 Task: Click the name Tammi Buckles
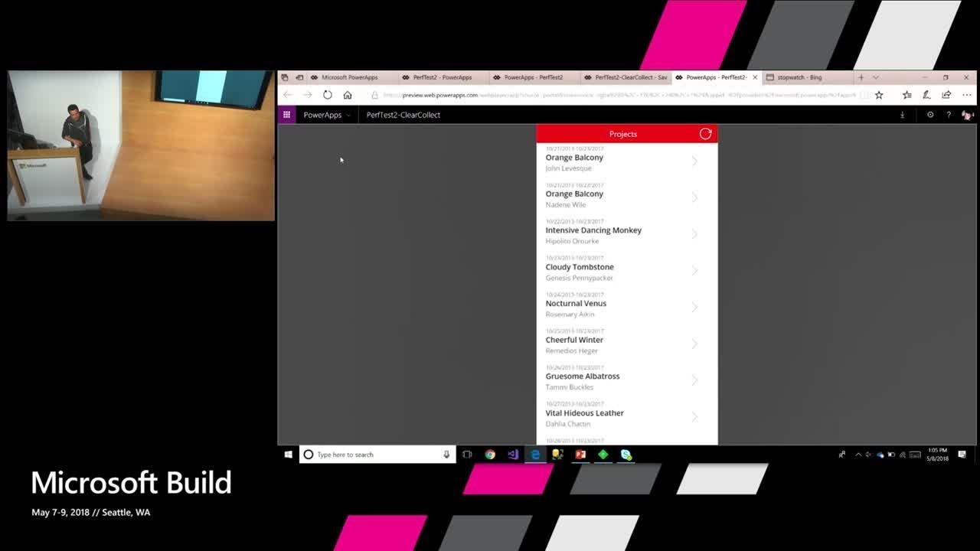(x=569, y=387)
